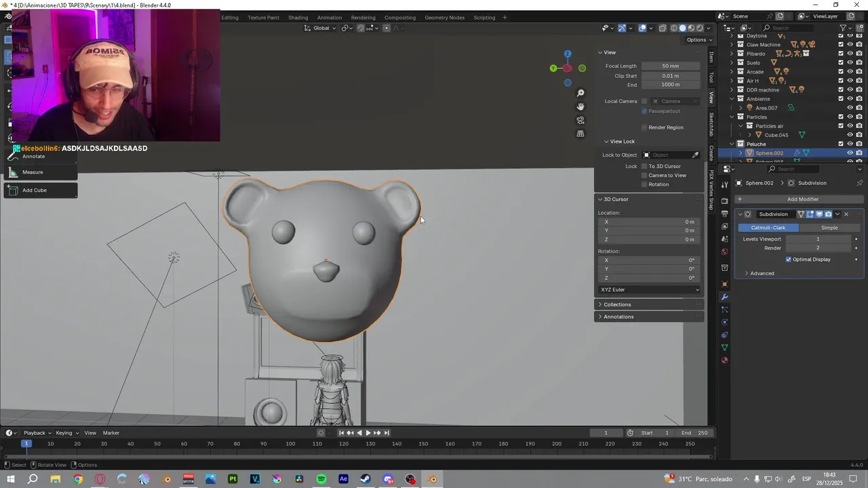This screenshot has width=868, height=488.
Task: Enable Lock To 3D Cursor checkbox
Action: (x=644, y=167)
